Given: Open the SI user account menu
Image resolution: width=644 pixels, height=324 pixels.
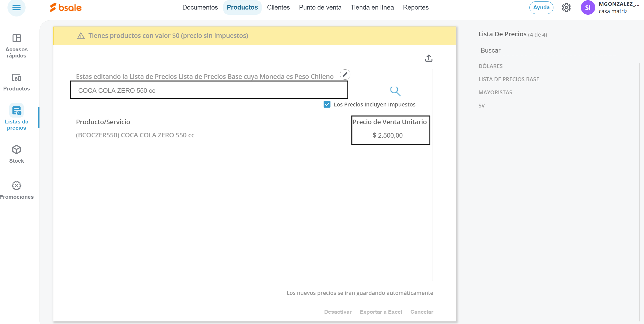Looking at the screenshot, I should coord(588,7).
